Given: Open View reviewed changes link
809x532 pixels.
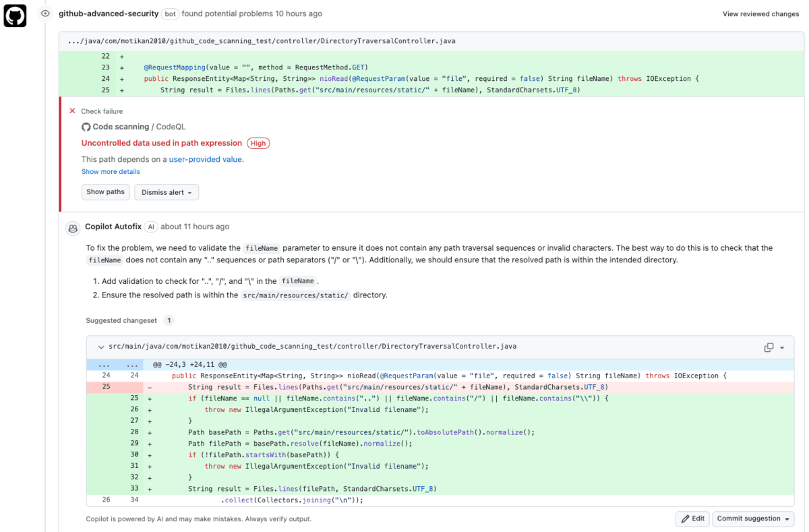Looking at the screenshot, I should point(760,13).
